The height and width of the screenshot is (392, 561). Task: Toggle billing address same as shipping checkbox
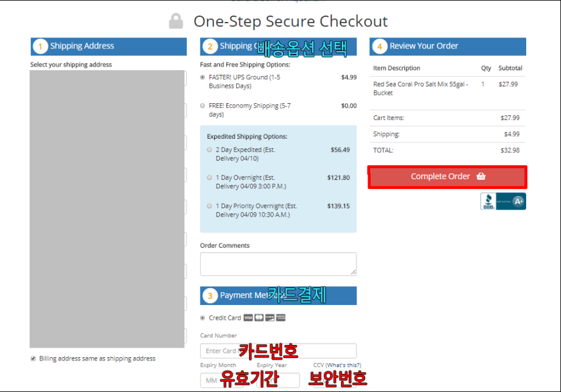click(34, 358)
